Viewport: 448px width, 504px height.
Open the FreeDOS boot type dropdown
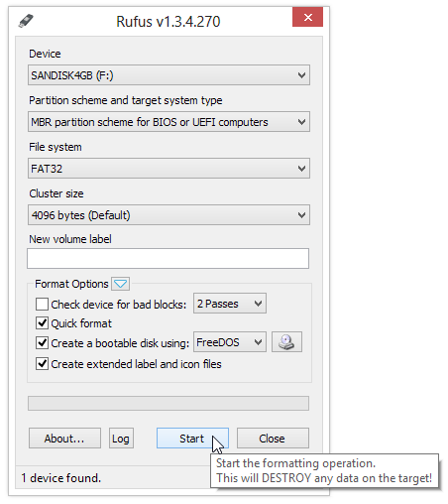coord(230,342)
